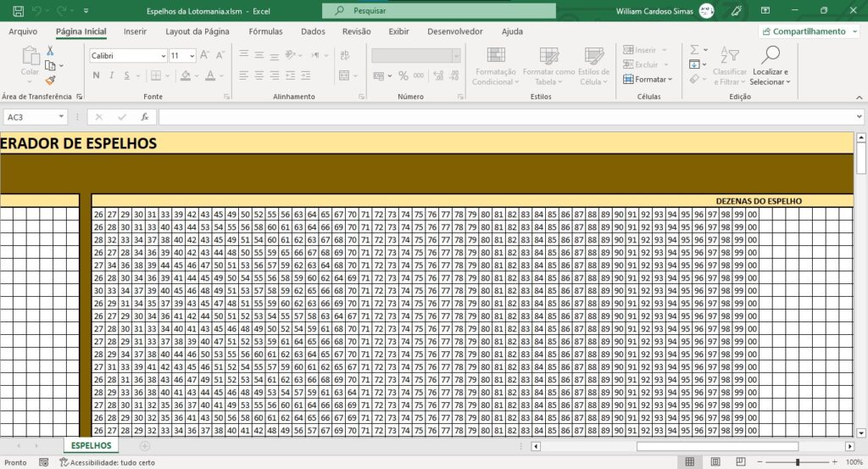Viewport: 868px width, 469px height.
Task: Click the wrap text icon
Action: coord(344,55)
